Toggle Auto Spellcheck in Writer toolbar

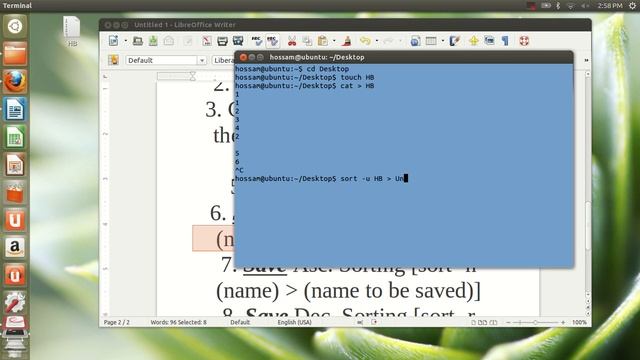(x=272, y=40)
